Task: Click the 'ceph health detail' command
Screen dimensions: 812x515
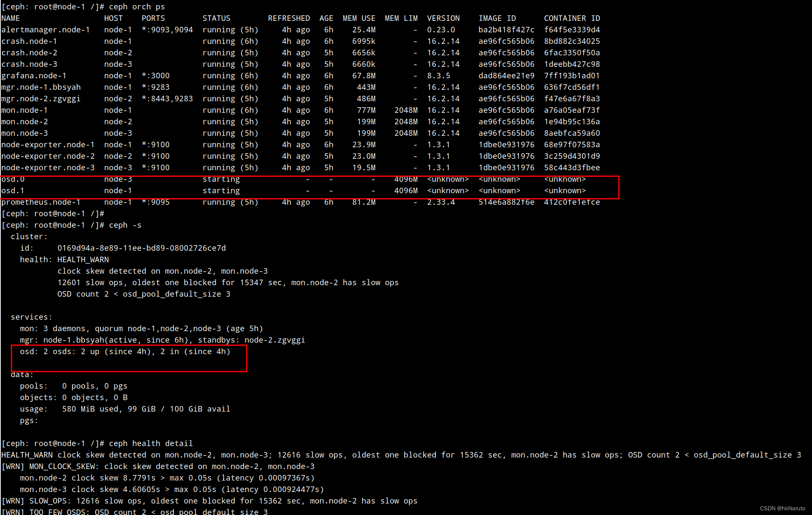Action: pyautogui.click(x=151, y=443)
